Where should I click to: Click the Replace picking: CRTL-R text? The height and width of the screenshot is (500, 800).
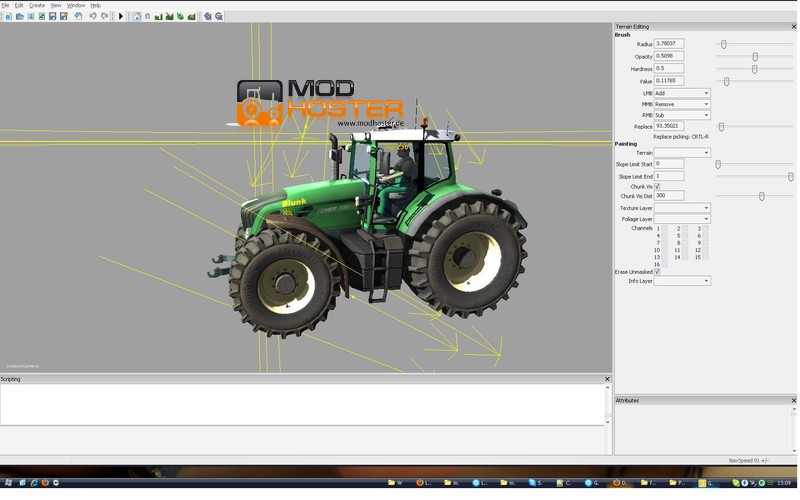pyautogui.click(x=681, y=137)
